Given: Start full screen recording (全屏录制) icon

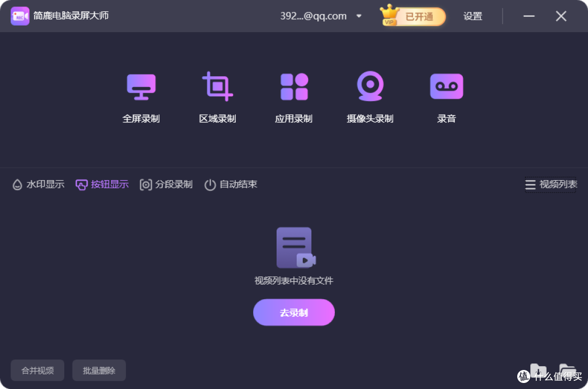Looking at the screenshot, I should 141,87.
